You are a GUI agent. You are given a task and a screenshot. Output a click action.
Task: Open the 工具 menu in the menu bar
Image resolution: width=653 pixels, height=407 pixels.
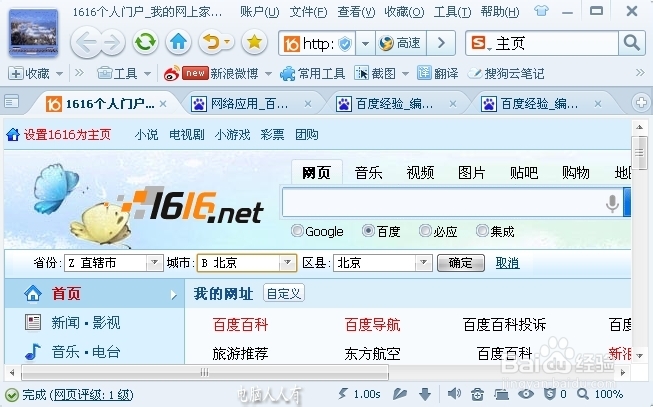click(x=452, y=12)
